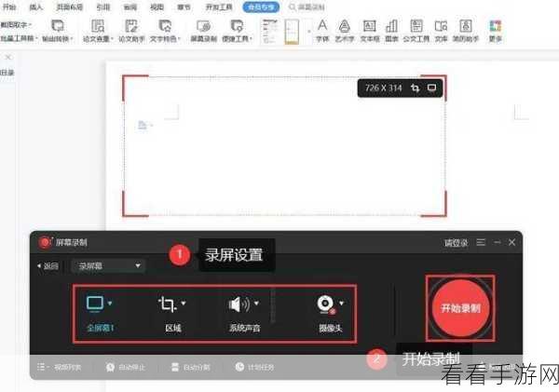The height and width of the screenshot is (392, 559).
Task: Open the 文库 ribbon icon
Action: [x=441, y=26]
